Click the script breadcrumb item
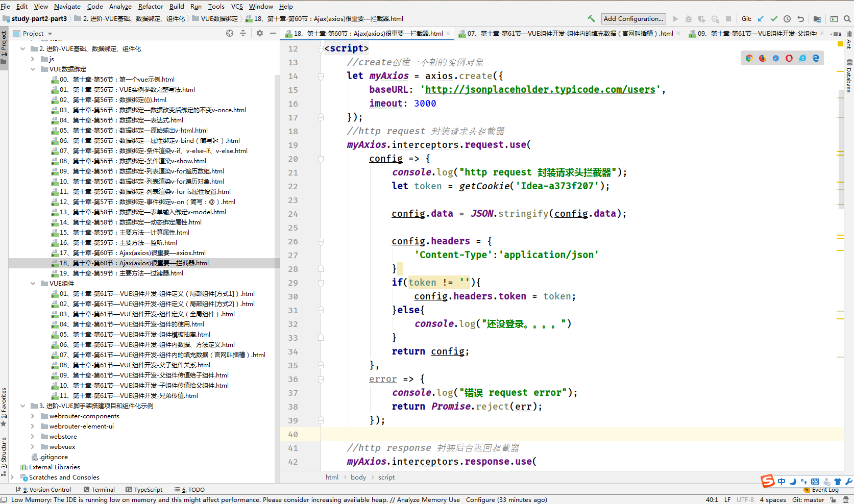 point(386,477)
